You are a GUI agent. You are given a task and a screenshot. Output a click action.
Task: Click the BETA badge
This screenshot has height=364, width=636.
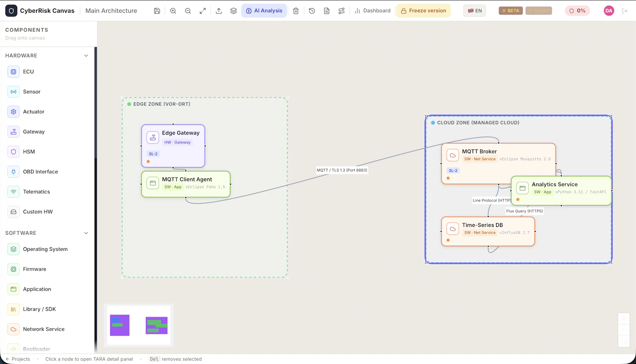click(x=511, y=11)
